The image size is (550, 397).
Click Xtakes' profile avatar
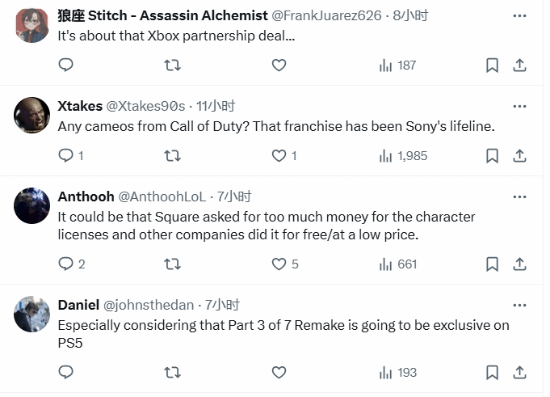[32, 115]
